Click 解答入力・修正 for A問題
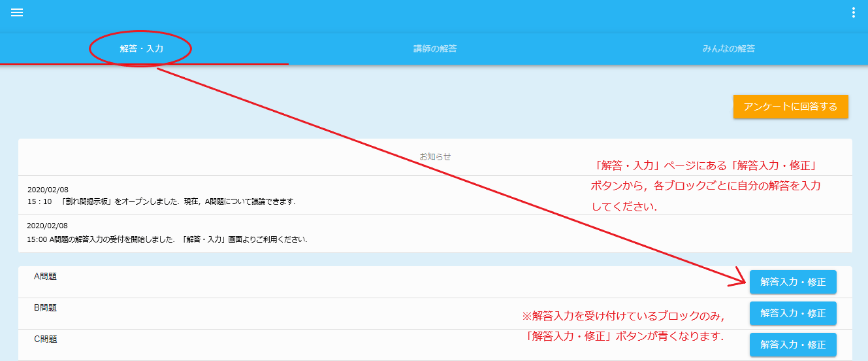Viewport: 868px width, 361px height. coord(793,282)
